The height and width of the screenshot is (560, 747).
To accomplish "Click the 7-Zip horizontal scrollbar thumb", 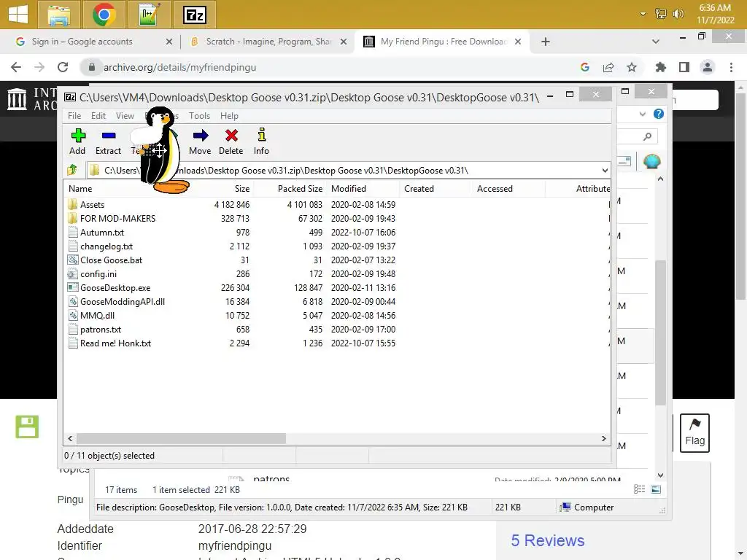I will coord(181,438).
